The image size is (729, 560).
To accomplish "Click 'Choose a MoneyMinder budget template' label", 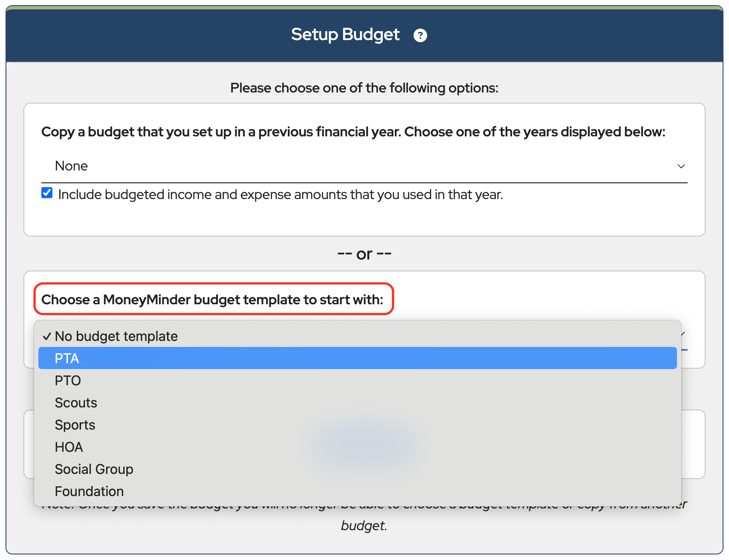I will 212,300.
